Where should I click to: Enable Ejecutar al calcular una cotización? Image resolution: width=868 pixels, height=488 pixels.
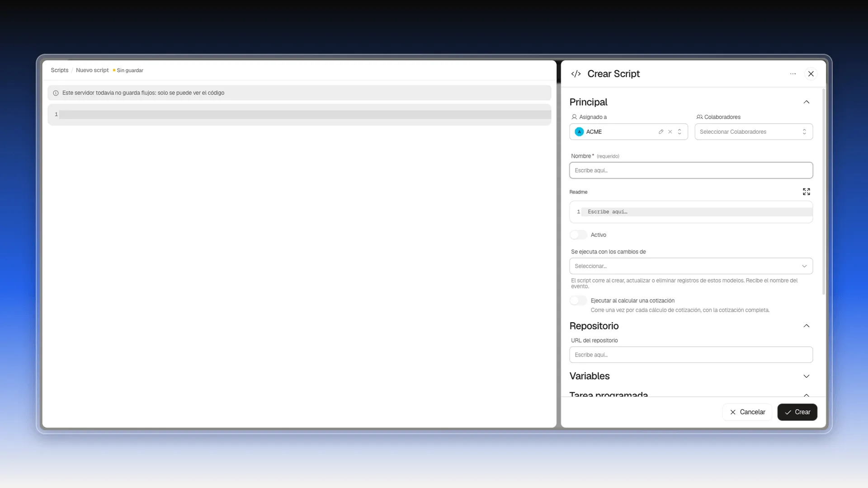(x=578, y=300)
